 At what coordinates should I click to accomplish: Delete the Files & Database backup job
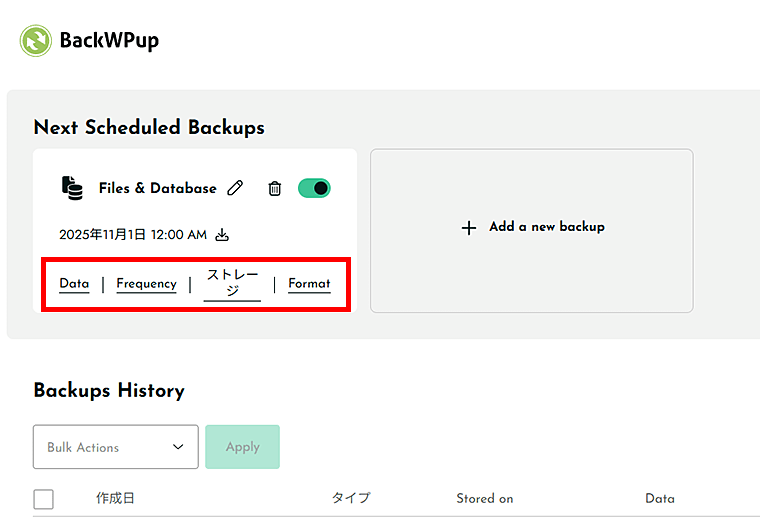point(274,188)
